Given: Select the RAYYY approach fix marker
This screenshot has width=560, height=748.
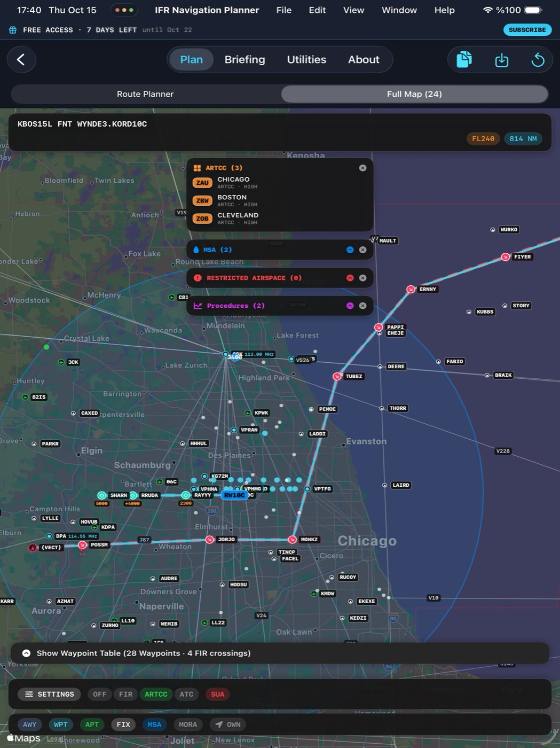Looking at the screenshot, I should [x=185, y=495].
